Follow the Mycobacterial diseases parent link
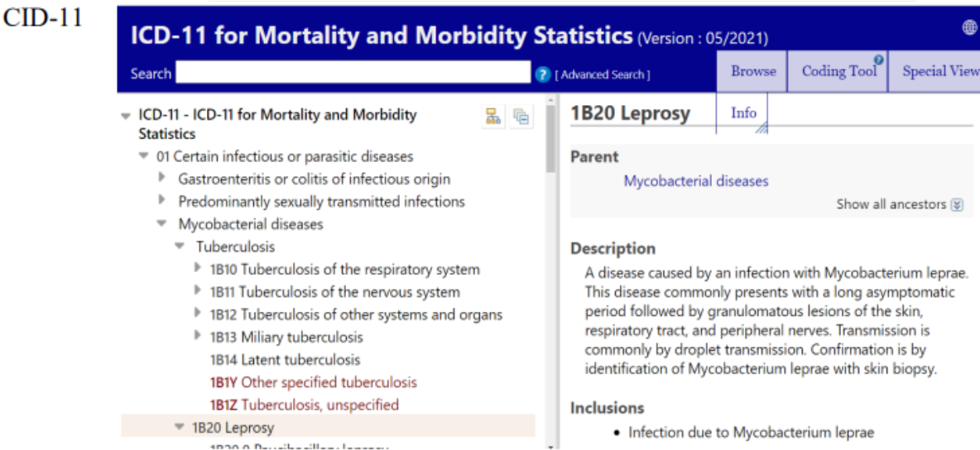980x450 pixels. pyautogui.click(x=695, y=181)
